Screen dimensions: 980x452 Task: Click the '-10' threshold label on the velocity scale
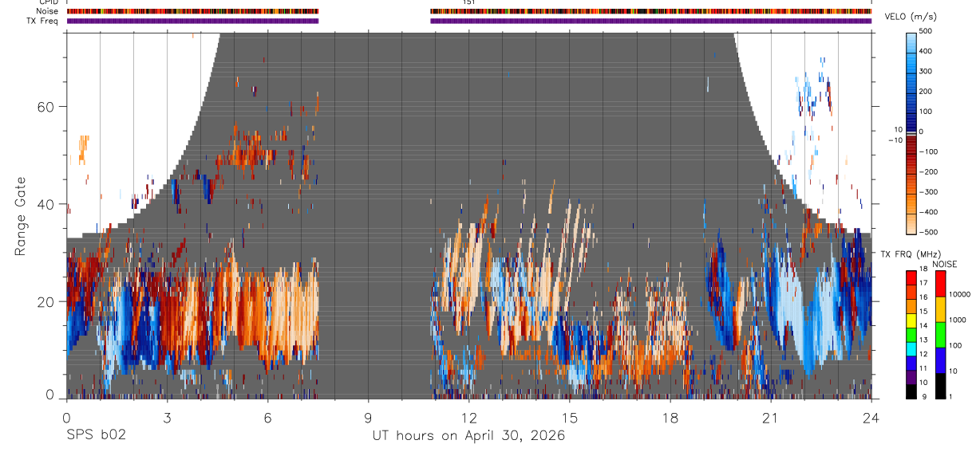pos(895,140)
